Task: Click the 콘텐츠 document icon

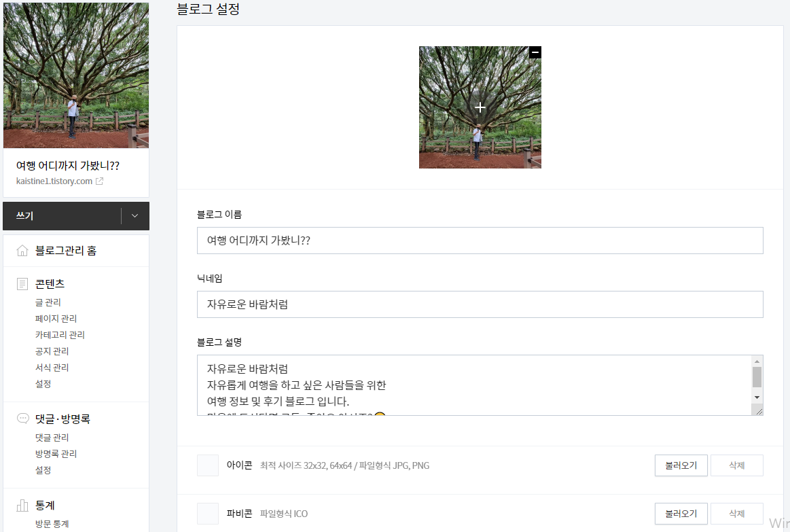Action: point(22,283)
